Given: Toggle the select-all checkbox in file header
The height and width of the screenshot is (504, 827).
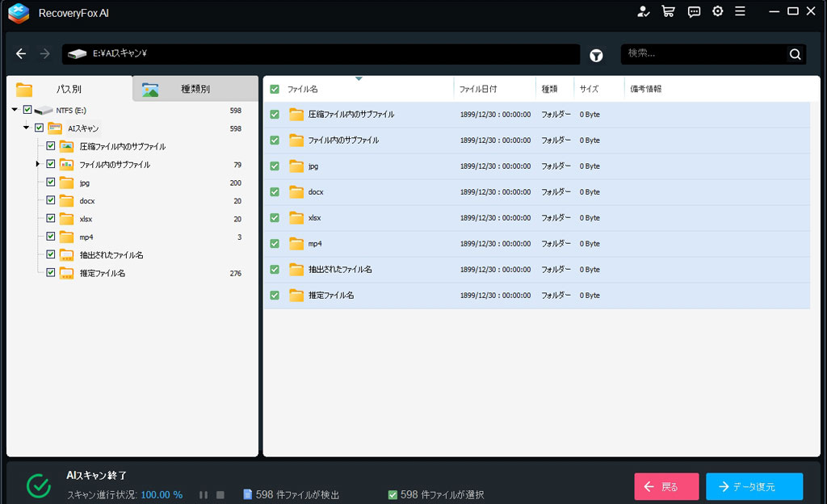Looking at the screenshot, I should coord(275,89).
